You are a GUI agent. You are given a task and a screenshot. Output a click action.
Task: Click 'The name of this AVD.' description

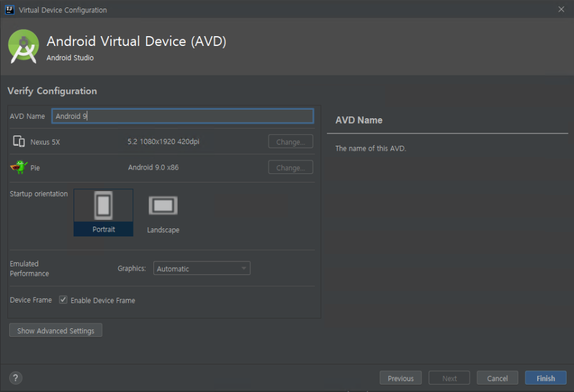(370, 148)
